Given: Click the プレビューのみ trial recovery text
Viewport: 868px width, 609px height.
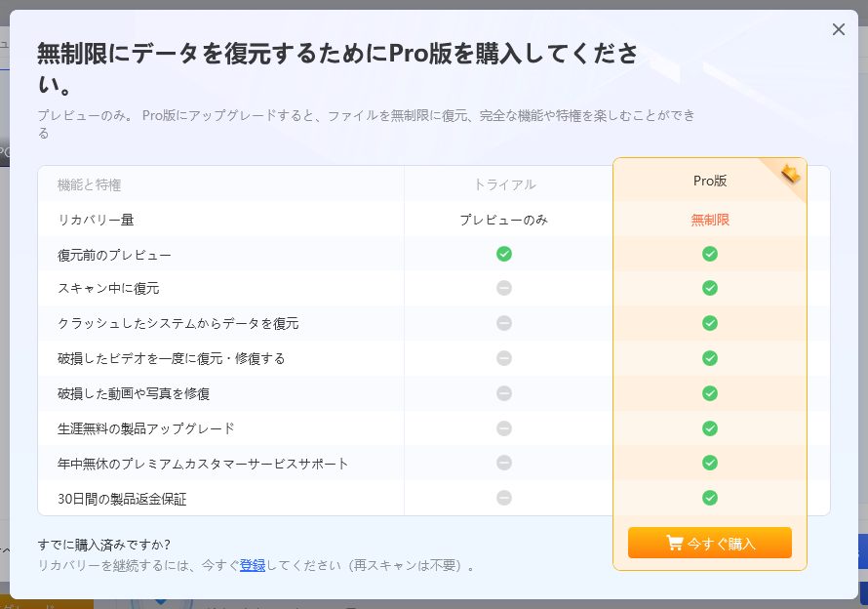Looking at the screenshot, I should coord(504,220).
